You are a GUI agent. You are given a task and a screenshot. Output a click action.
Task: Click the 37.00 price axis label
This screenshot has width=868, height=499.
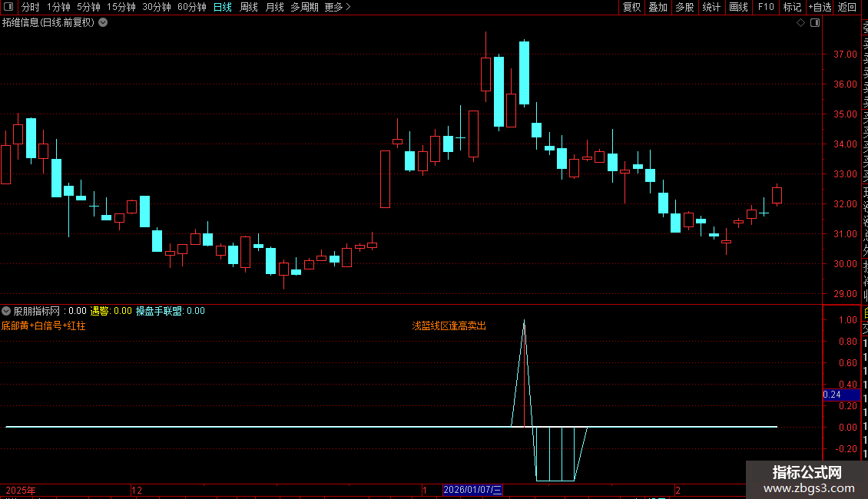[x=845, y=55]
